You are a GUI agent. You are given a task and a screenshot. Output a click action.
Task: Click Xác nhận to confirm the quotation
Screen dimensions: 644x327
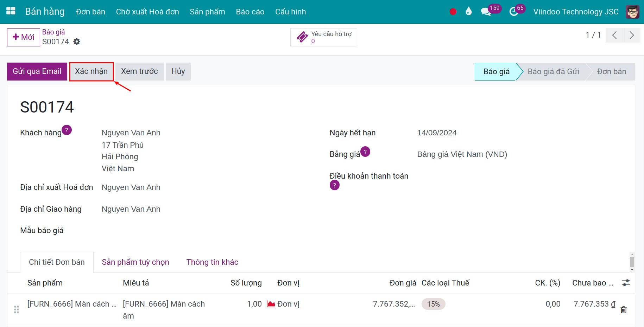pyautogui.click(x=91, y=71)
